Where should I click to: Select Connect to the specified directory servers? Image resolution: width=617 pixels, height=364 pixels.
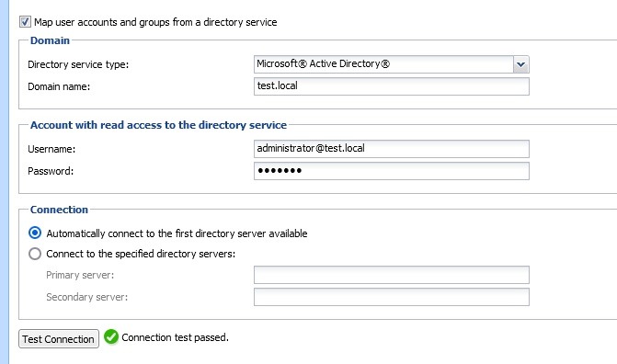pyautogui.click(x=35, y=254)
